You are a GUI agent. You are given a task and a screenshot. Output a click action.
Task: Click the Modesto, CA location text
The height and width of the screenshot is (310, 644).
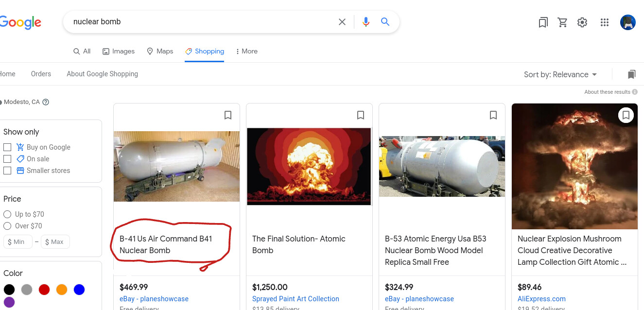click(21, 102)
